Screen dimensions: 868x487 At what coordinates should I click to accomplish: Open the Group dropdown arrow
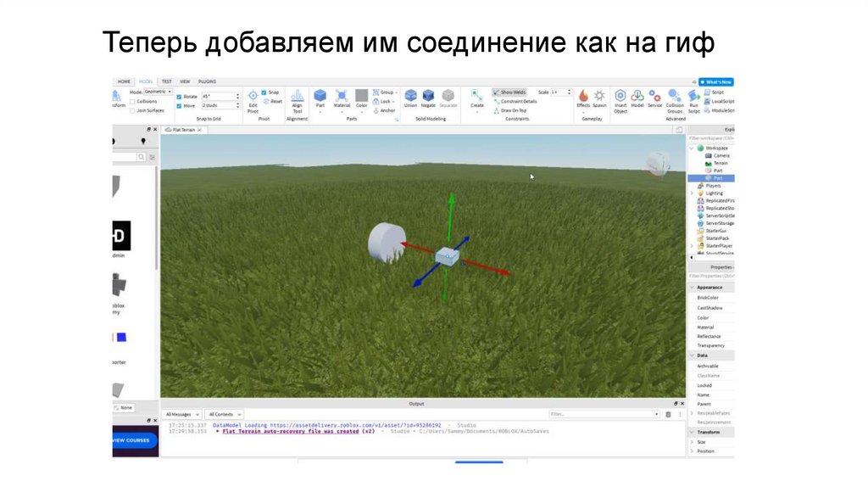397,92
